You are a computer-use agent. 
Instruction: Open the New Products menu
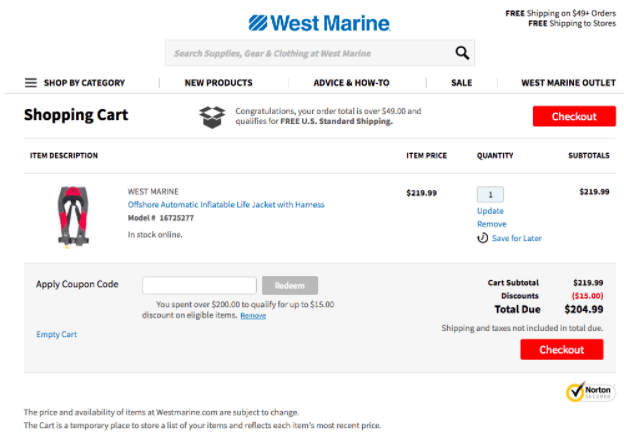click(218, 83)
